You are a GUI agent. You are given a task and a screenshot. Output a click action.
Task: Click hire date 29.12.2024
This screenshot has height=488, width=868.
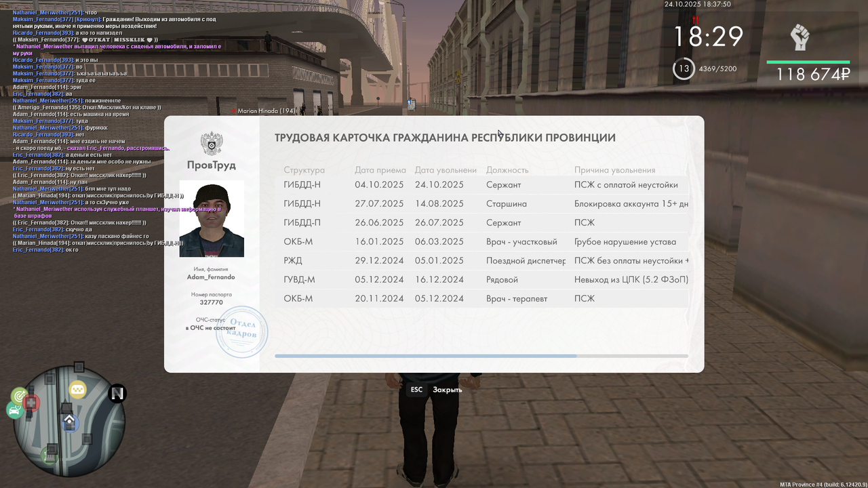379,260
